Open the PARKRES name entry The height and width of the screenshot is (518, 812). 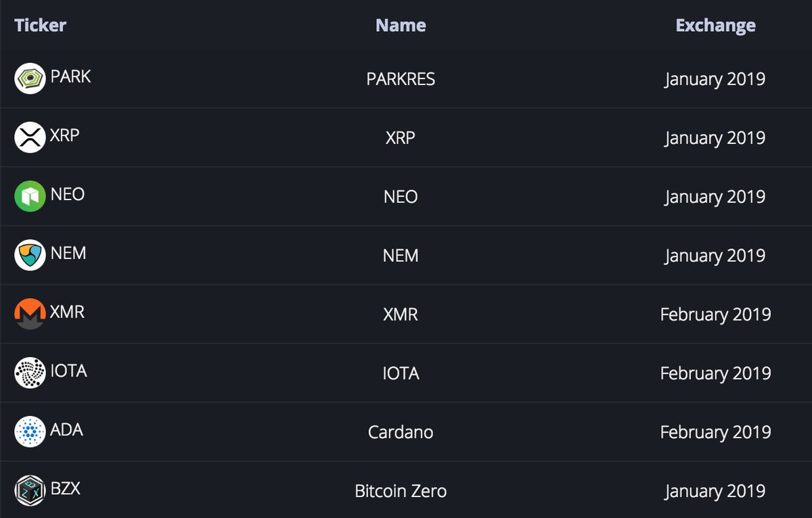coord(401,79)
